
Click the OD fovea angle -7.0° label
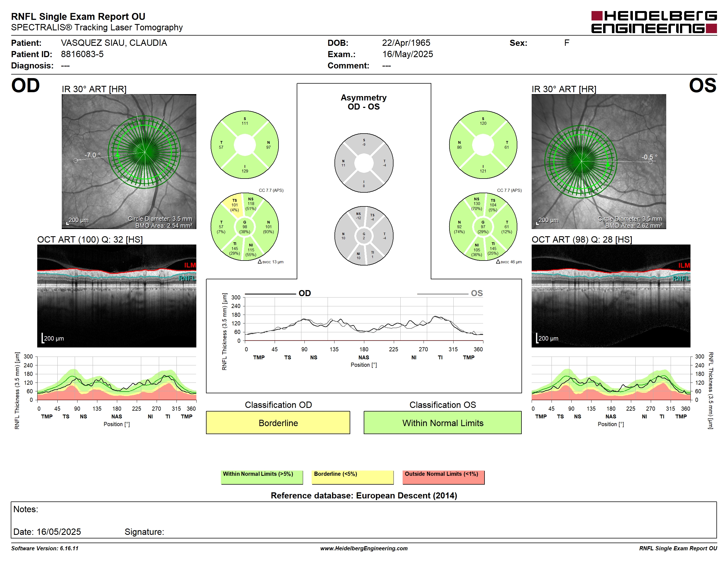92,155
